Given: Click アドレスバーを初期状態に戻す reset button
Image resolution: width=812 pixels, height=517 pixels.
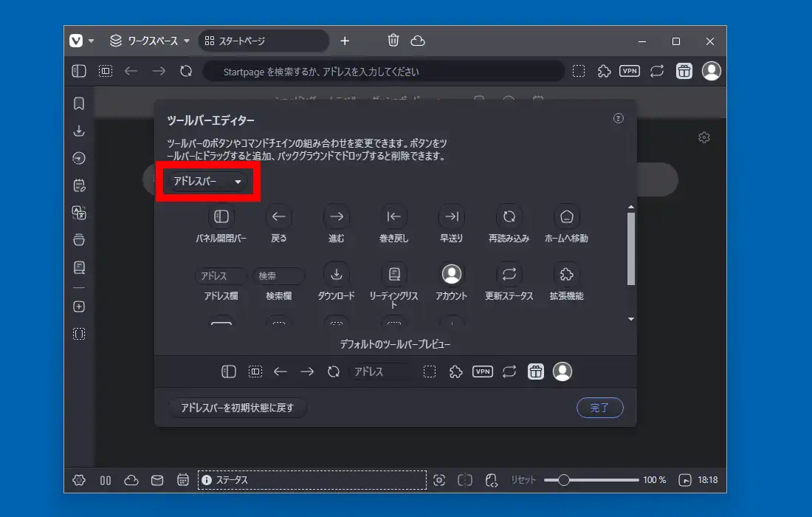Looking at the screenshot, I should [x=238, y=408].
